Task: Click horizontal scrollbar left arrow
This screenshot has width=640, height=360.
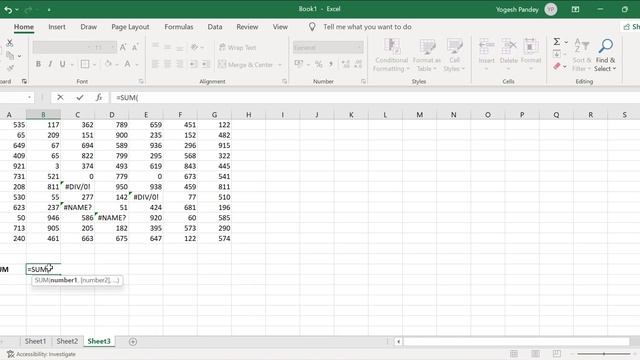Action: click(398, 342)
